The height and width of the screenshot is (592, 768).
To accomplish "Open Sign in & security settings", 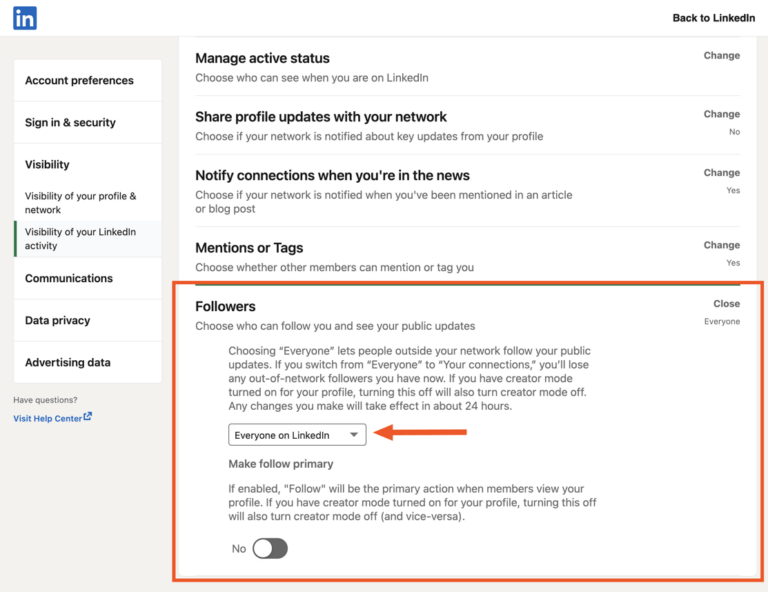I will [70, 123].
